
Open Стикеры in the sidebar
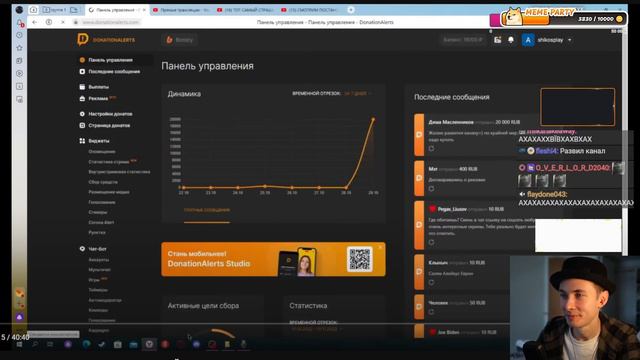[x=98, y=212]
